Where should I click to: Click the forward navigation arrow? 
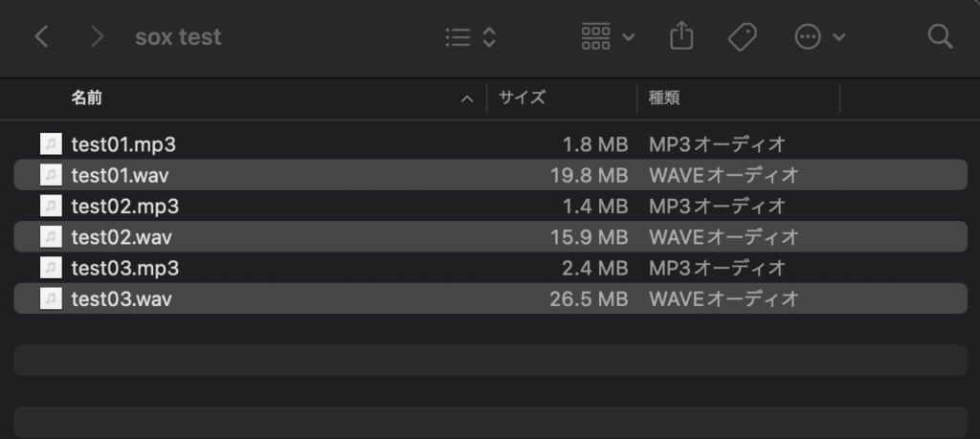coord(96,37)
